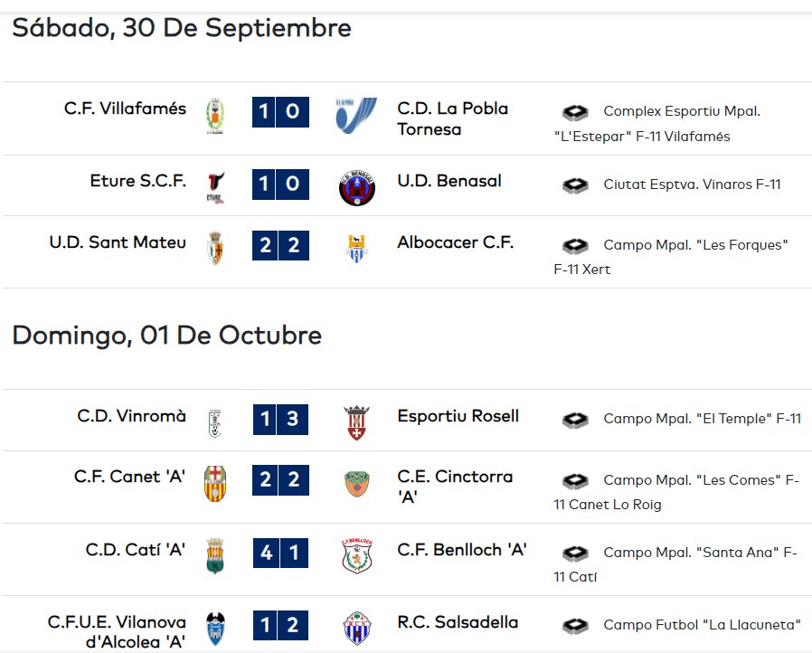Click the 1-0 score of Villafamés match

tap(280, 112)
